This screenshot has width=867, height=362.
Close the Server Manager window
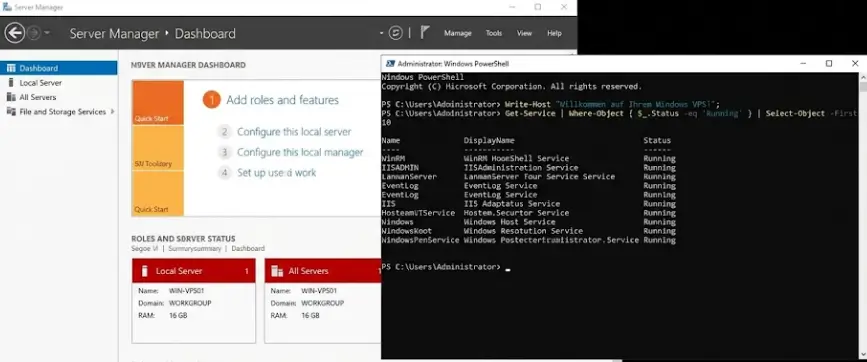[563, 7]
